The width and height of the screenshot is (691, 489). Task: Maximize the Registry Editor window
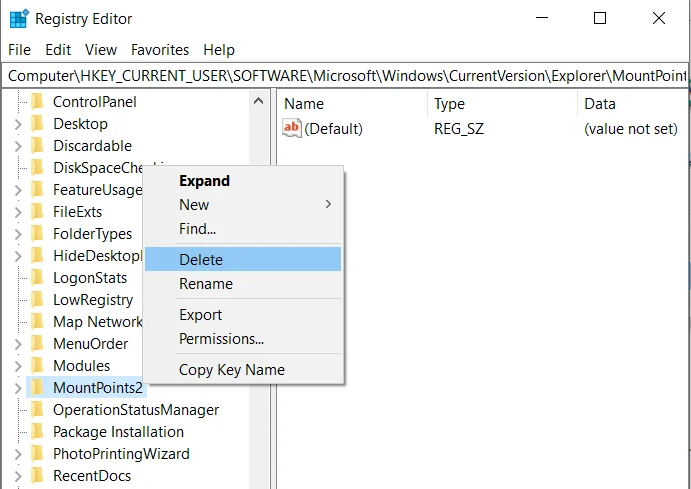coord(600,18)
